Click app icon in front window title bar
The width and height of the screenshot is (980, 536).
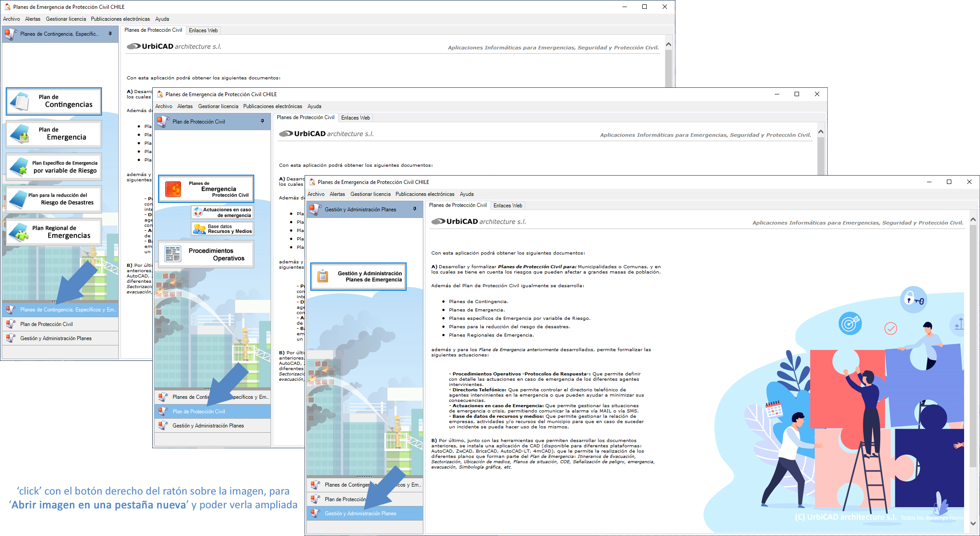pos(312,182)
